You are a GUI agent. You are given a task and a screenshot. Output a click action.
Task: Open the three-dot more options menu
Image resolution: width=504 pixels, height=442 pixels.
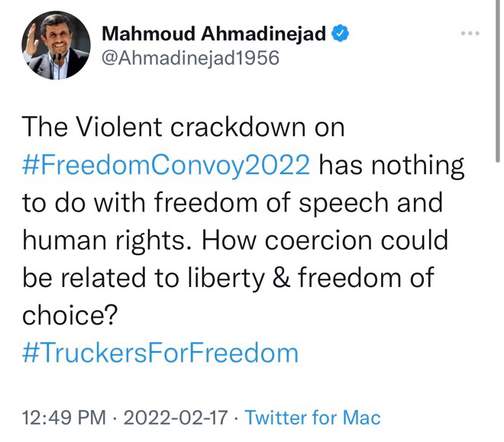[x=470, y=34]
